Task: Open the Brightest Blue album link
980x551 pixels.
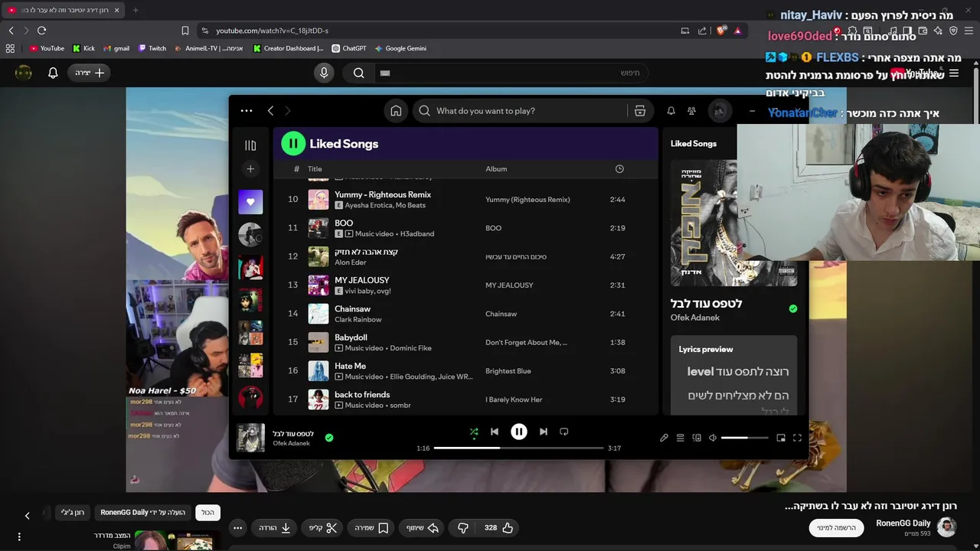Action: point(508,371)
